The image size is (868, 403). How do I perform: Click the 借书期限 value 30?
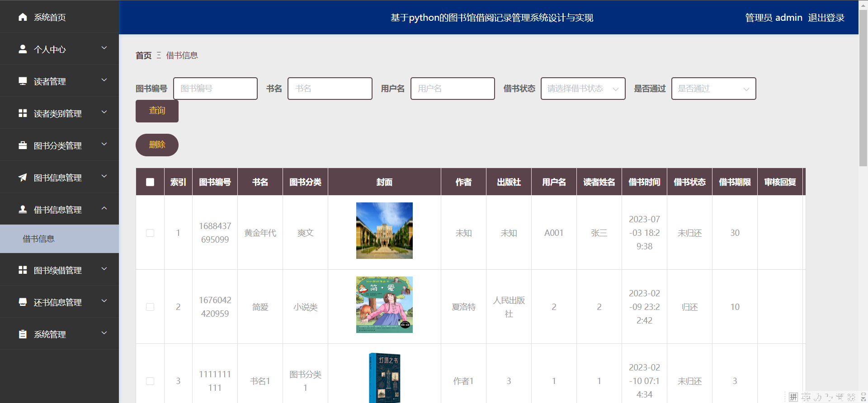[735, 233]
